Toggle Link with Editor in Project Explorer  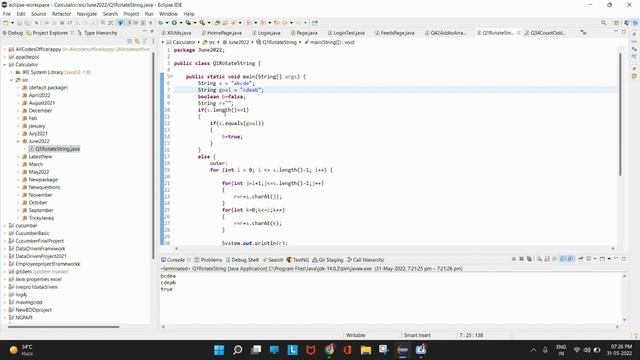137,41
